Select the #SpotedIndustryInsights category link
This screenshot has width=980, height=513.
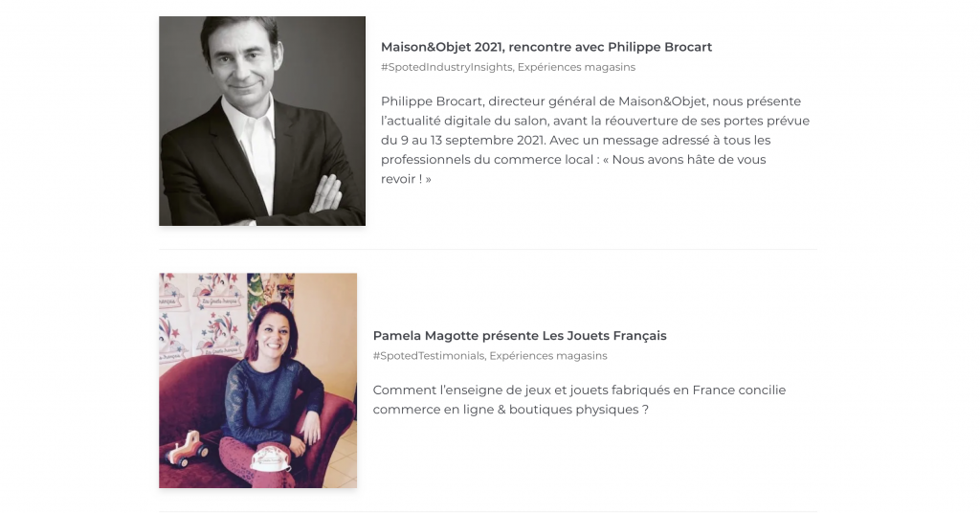coord(446,67)
